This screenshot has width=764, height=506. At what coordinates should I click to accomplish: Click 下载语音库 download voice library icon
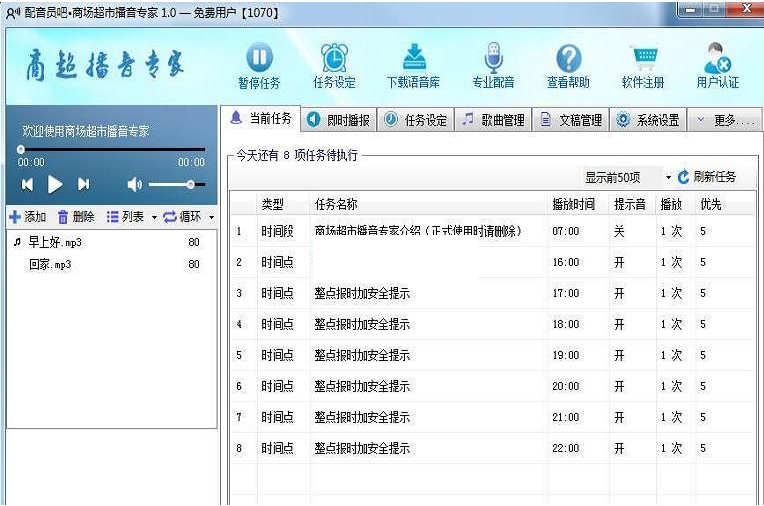point(413,58)
